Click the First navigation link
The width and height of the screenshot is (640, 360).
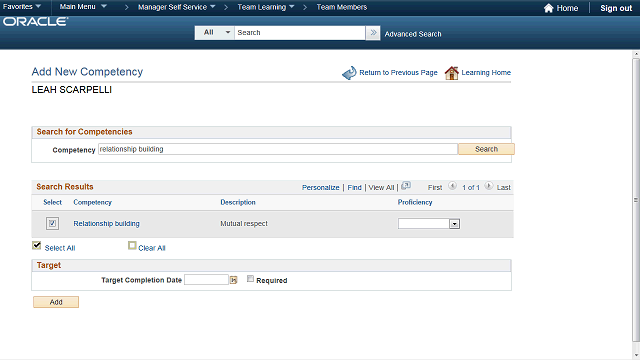(435, 187)
